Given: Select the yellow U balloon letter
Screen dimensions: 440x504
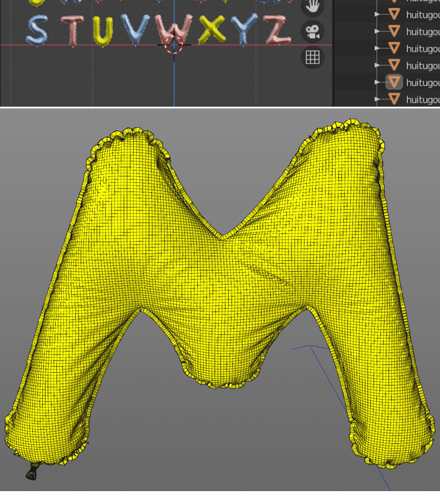Looking at the screenshot, I should tap(103, 31).
